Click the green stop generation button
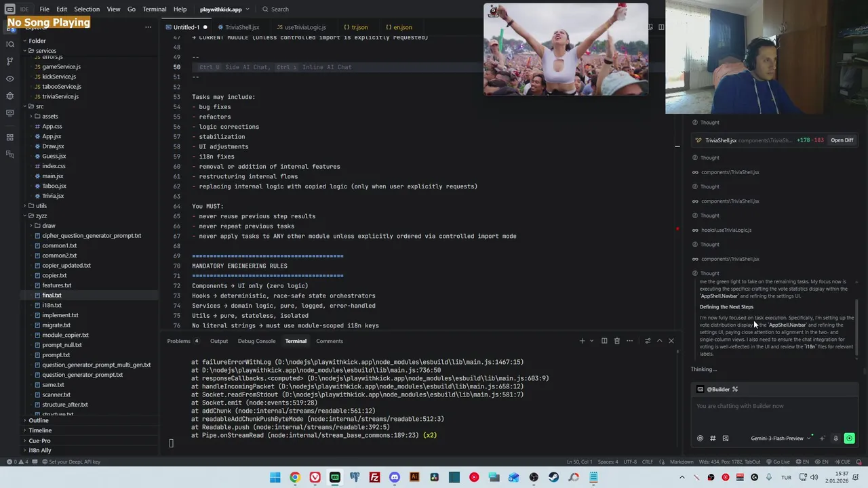The image size is (868, 488). tap(849, 439)
